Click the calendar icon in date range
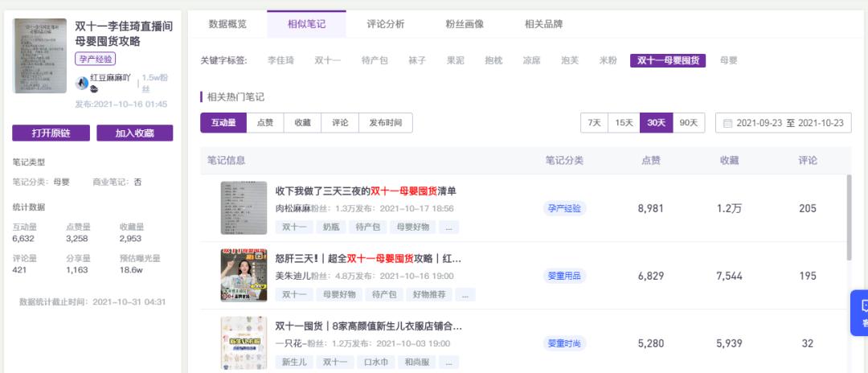Image resolution: width=868 pixels, height=373 pixels. click(x=727, y=123)
